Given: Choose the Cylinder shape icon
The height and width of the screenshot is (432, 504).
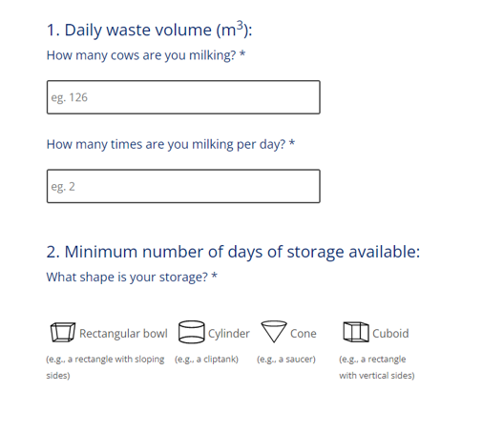Looking at the screenshot, I should coord(191,332).
